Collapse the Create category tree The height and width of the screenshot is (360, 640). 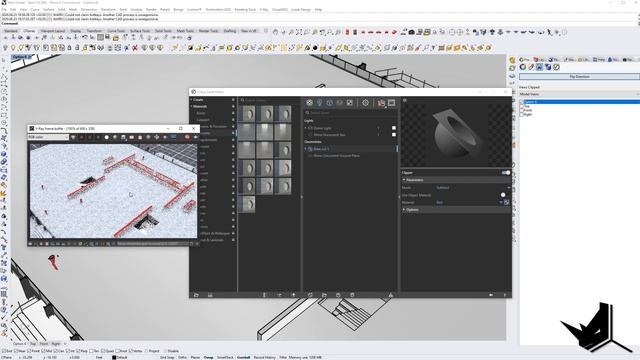click(191, 100)
